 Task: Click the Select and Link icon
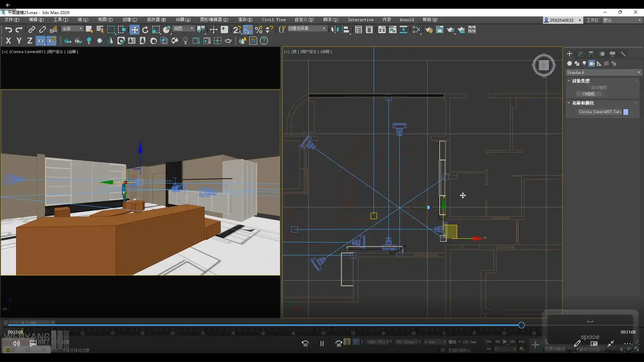tap(32, 30)
